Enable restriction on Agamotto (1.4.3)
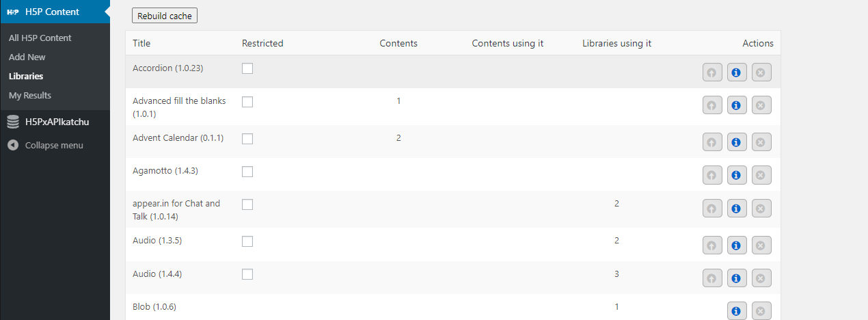868x320 pixels. coord(247,171)
